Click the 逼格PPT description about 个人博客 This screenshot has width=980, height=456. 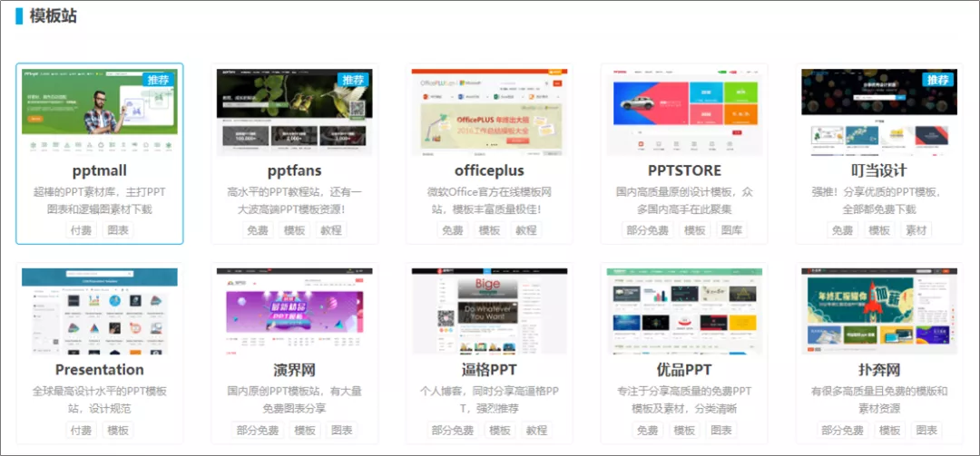tap(489, 401)
